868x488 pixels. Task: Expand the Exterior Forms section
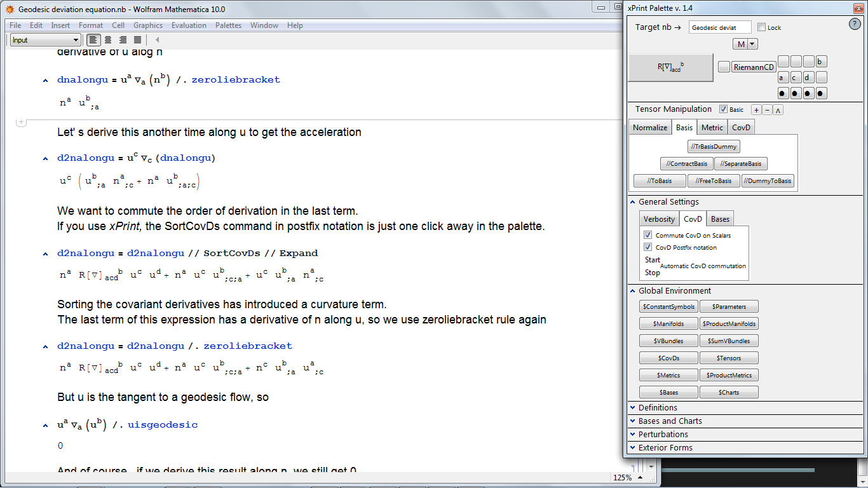click(632, 448)
